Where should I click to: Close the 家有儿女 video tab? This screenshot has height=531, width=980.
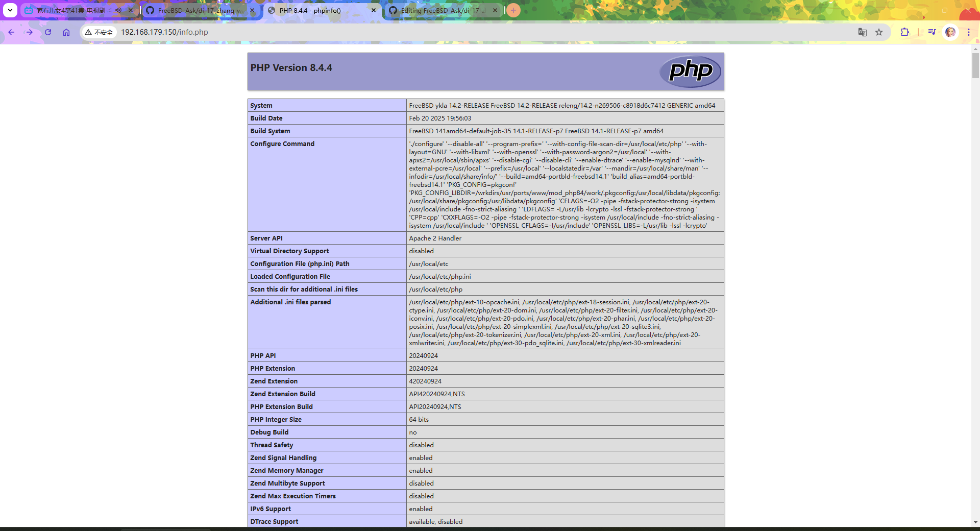pyautogui.click(x=131, y=10)
